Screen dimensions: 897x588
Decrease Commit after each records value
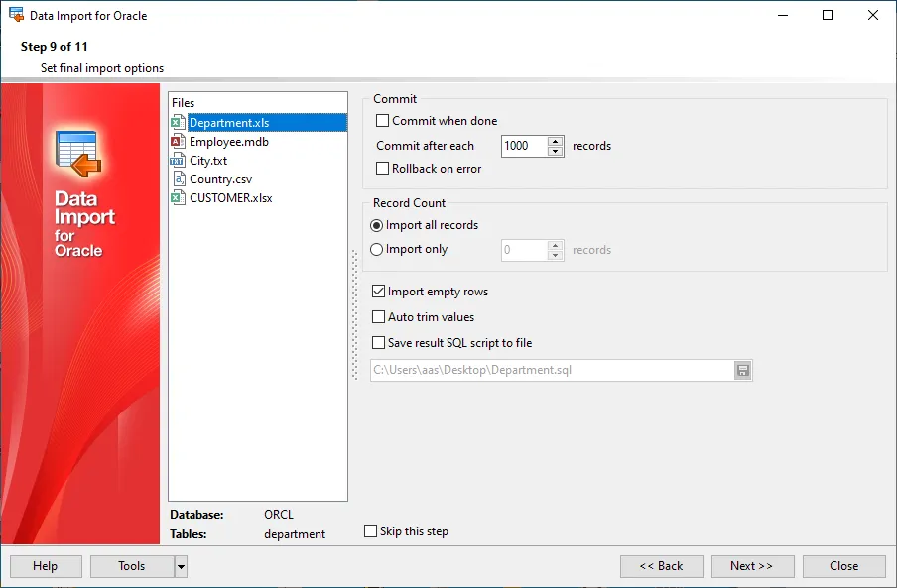coord(555,152)
